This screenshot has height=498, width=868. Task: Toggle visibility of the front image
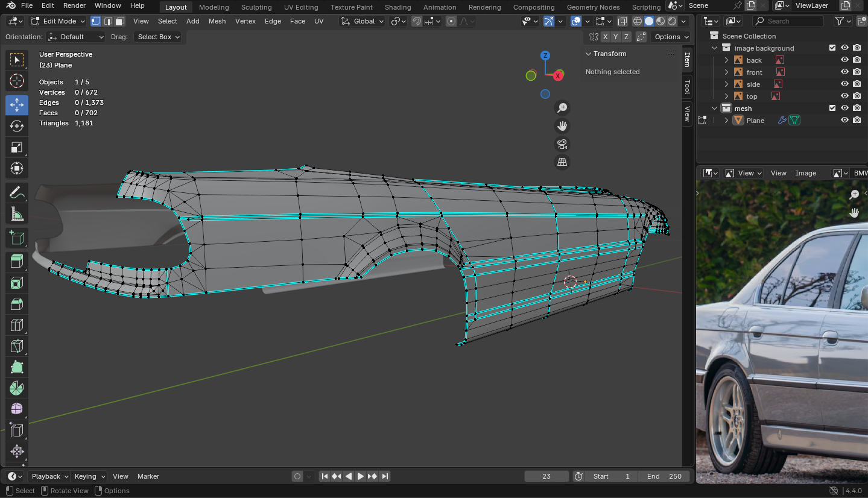coord(844,72)
